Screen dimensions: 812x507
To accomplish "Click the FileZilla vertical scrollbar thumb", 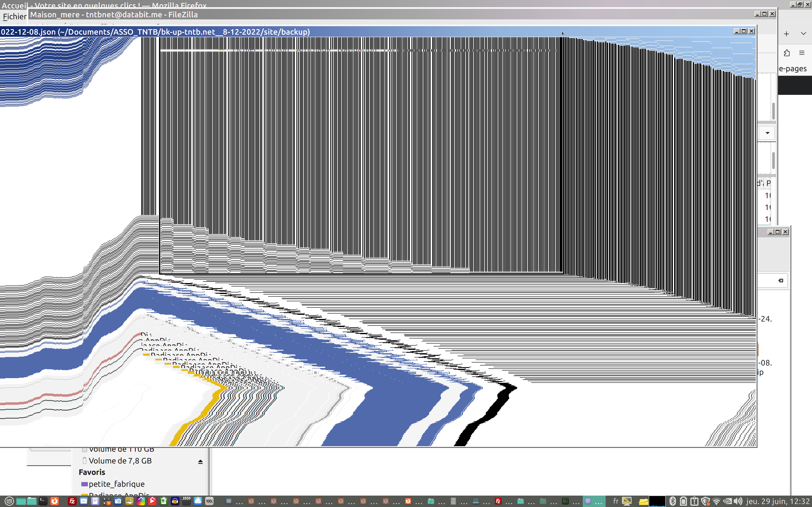I will click(773, 111).
